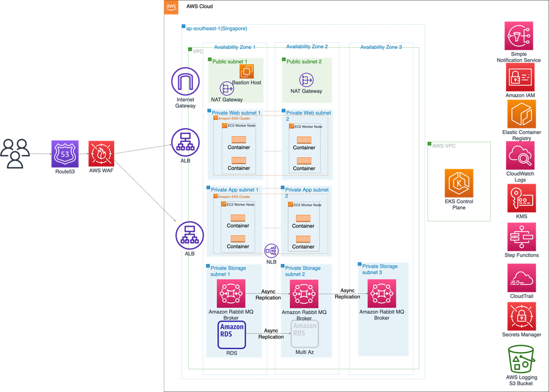Viewport: 549px width, 392px height.
Task: Click the ALB icon beside Private App subnet 1
Action: pos(189,236)
